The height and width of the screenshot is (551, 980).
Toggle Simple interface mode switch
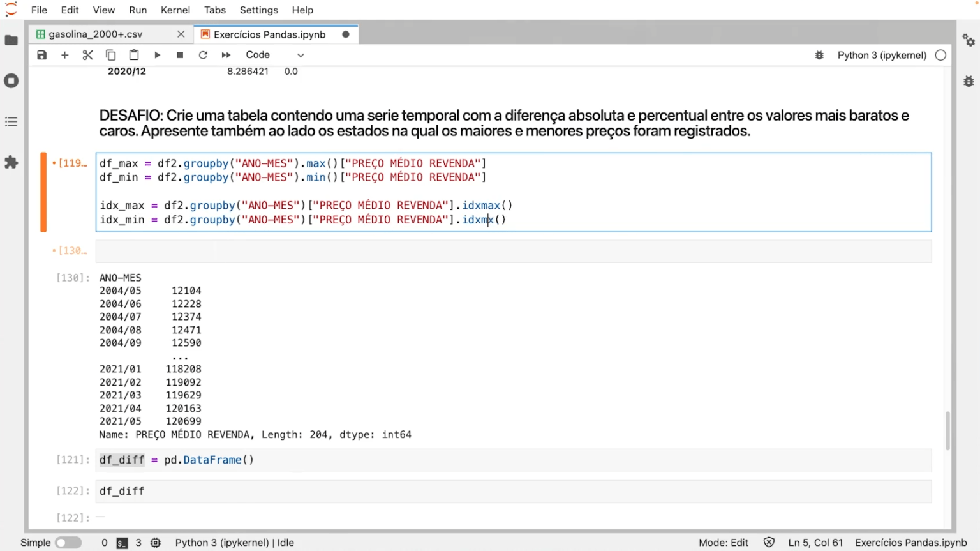(x=68, y=542)
